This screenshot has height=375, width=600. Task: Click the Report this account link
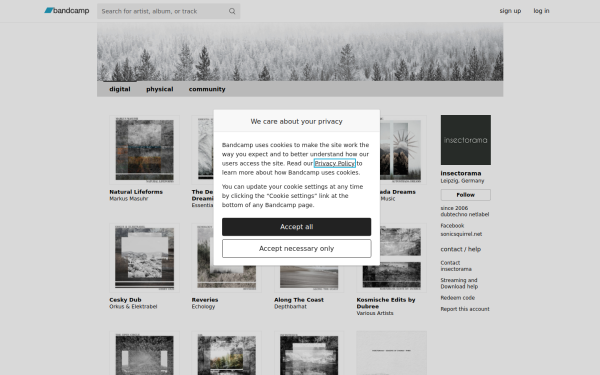[x=465, y=309]
